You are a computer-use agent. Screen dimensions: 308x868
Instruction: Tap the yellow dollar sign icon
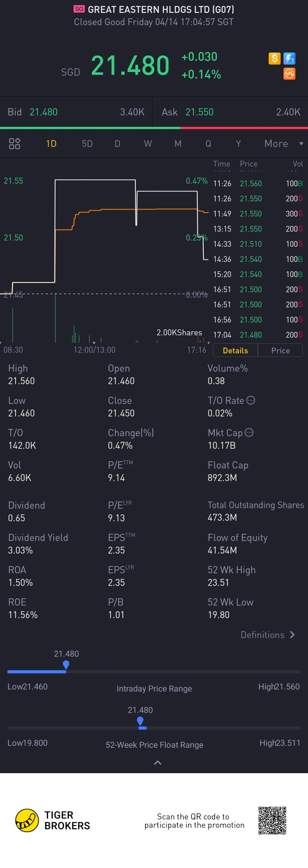274,58
